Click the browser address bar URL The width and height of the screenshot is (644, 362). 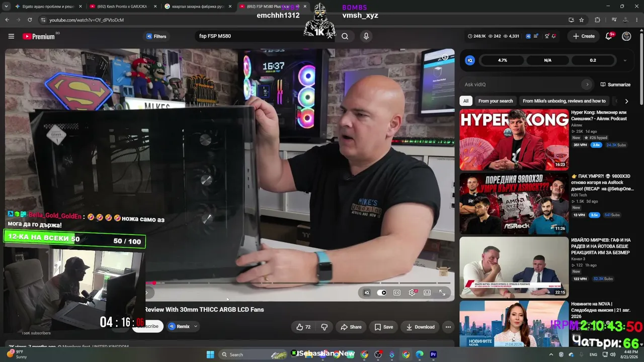click(x=87, y=20)
